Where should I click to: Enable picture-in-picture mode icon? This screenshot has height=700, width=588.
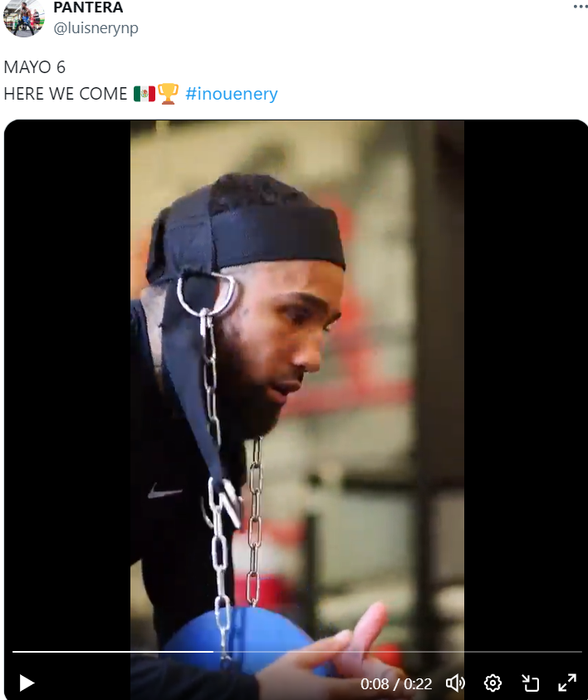tap(531, 683)
